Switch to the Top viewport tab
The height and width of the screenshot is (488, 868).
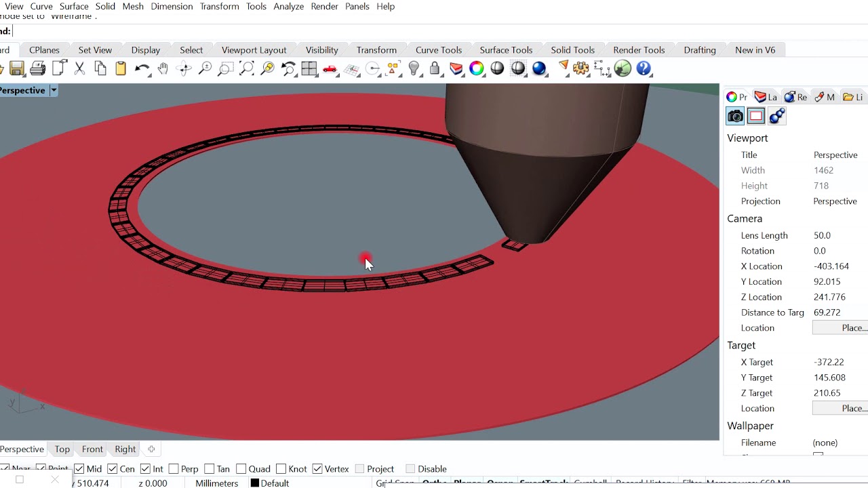tap(62, 449)
